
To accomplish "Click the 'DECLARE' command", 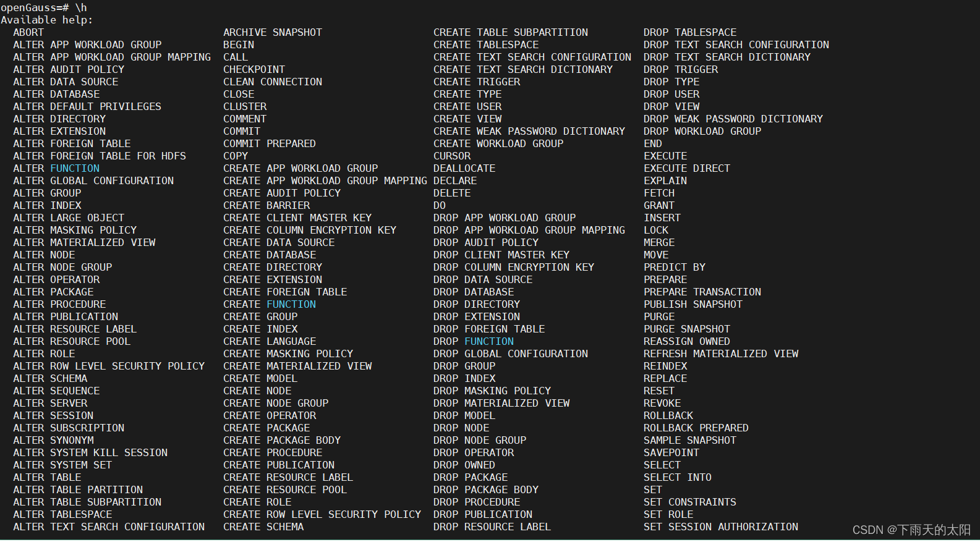I will pos(455,180).
